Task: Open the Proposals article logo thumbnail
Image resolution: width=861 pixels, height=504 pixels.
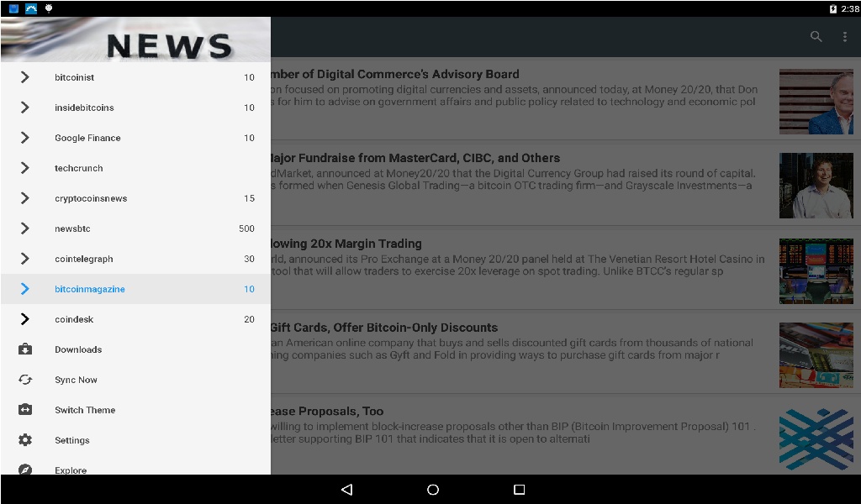Action: pyautogui.click(x=816, y=439)
